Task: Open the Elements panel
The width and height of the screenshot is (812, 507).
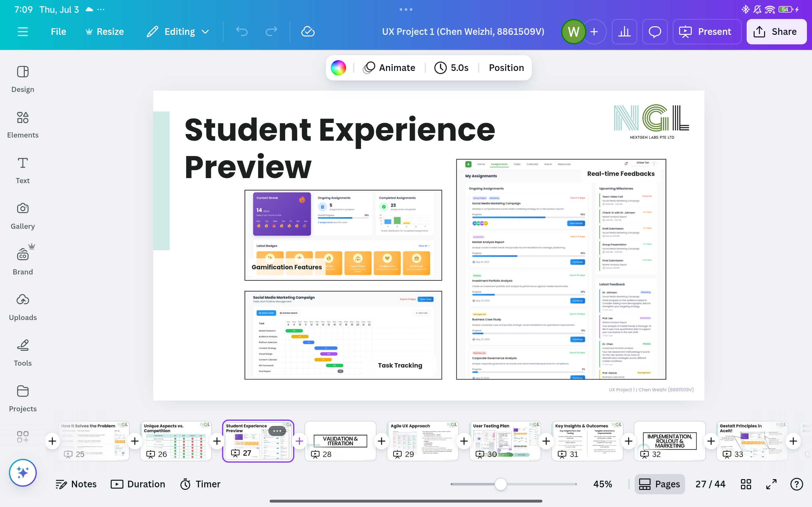Action: click(x=23, y=125)
